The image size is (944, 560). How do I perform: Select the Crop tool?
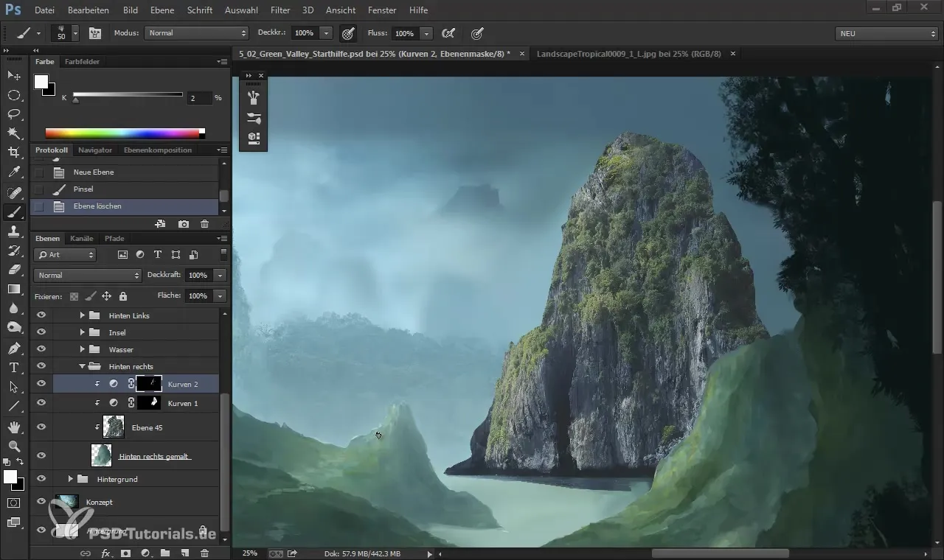(13, 153)
